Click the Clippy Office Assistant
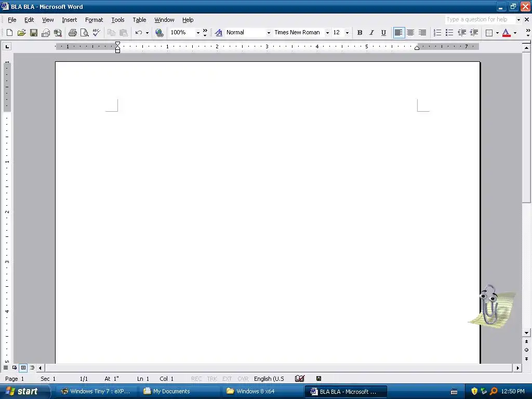Viewport: 532px width, 399px height. point(491,307)
